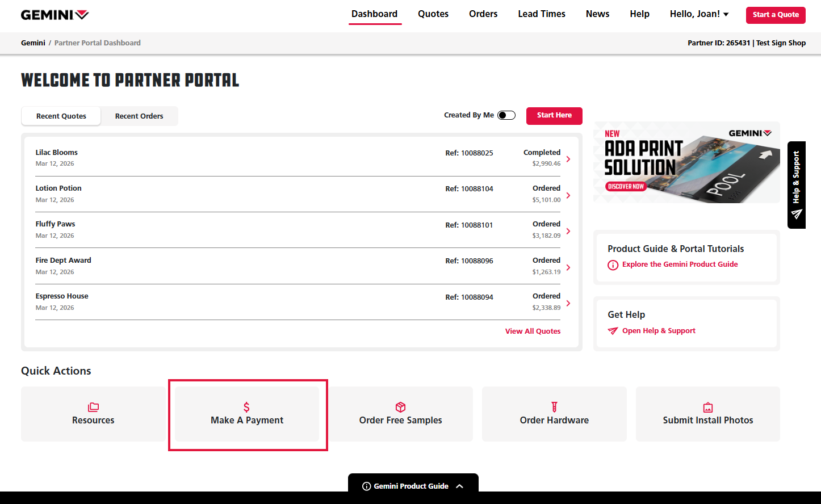Click the info icon beside Explore Product Guide
The image size is (821, 504).
click(613, 264)
